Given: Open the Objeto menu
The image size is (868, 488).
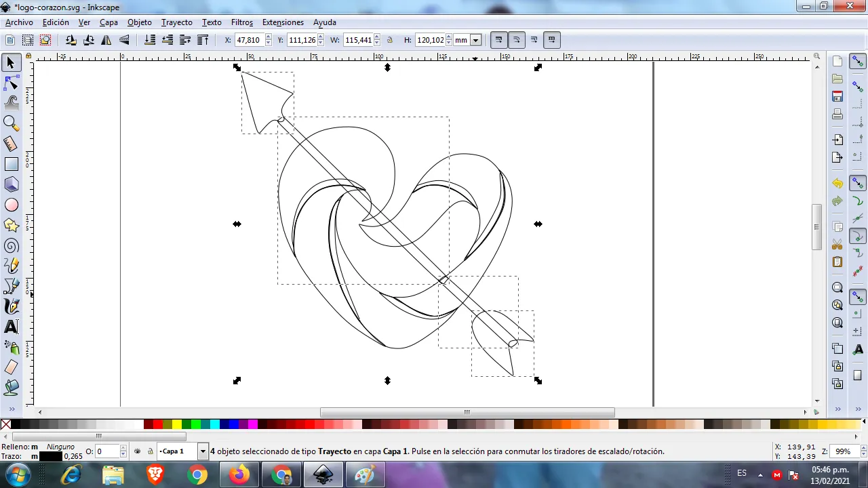Looking at the screenshot, I should tap(140, 22).
